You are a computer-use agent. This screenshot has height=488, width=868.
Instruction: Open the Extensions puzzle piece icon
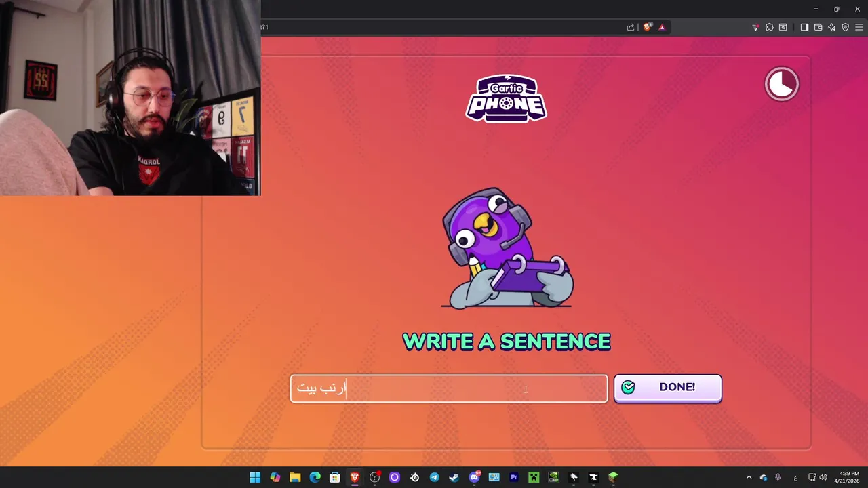click(x=769, y=27)
